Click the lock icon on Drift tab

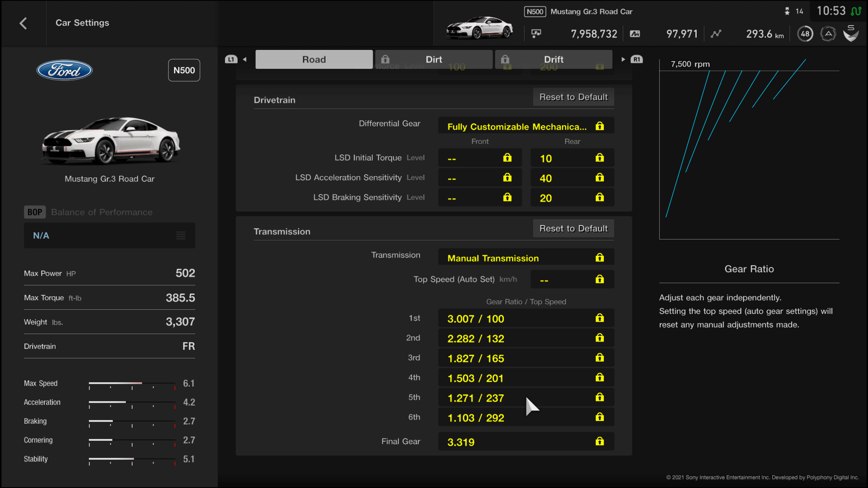pos(505,59)
